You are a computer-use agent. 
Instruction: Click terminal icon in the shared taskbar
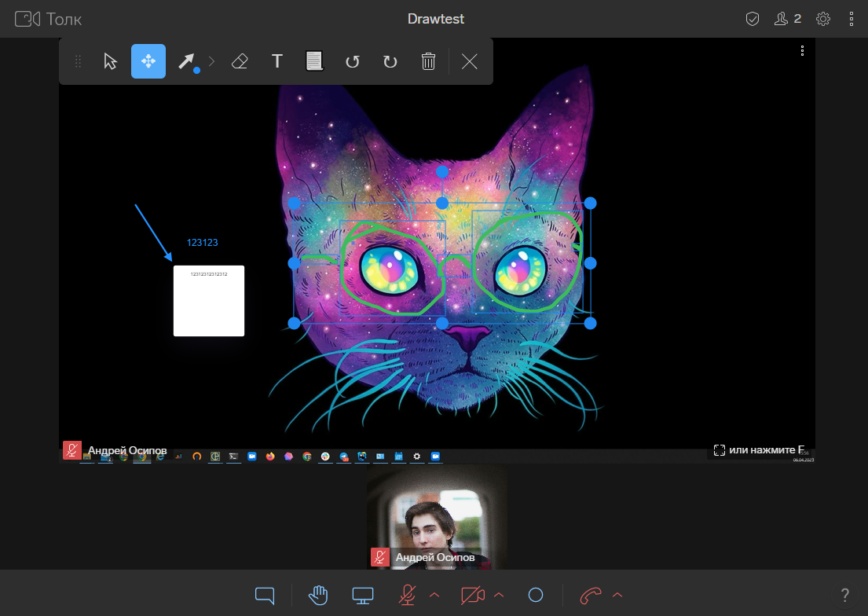pyautogui.click(x=233, y=456)
